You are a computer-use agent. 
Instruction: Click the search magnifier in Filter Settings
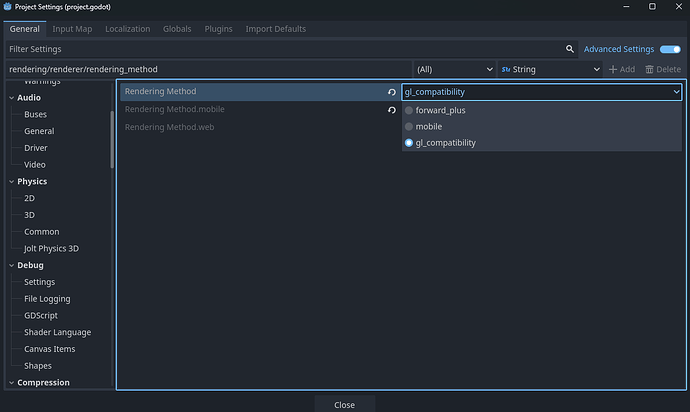570,49
